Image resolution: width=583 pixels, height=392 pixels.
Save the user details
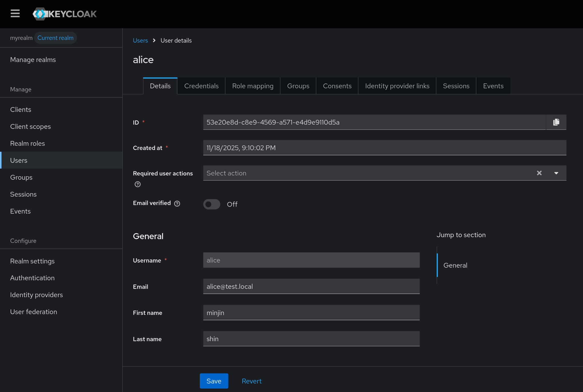[x=214, y=381]
